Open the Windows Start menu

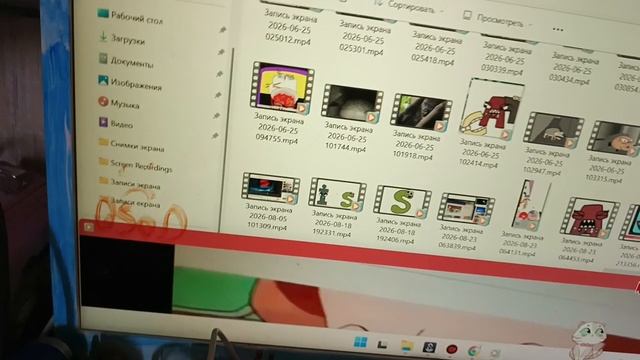click(360, 342)
